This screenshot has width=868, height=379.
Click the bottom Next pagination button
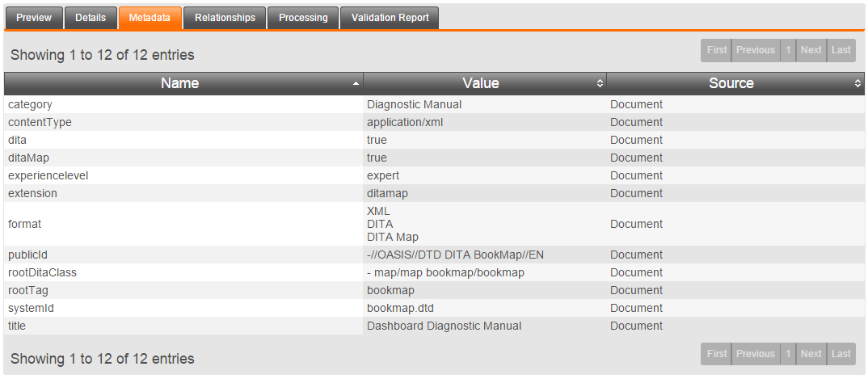tap(811, 354)
